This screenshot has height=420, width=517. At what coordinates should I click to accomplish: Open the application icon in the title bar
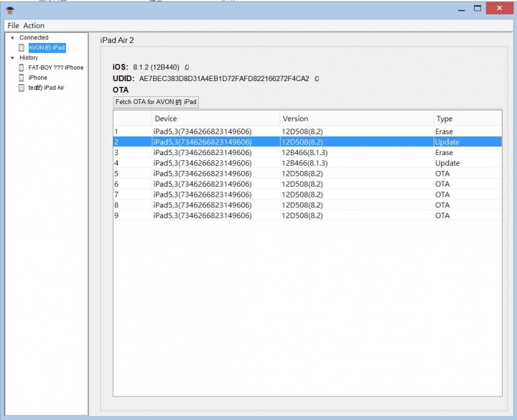[x=10, y=11]
